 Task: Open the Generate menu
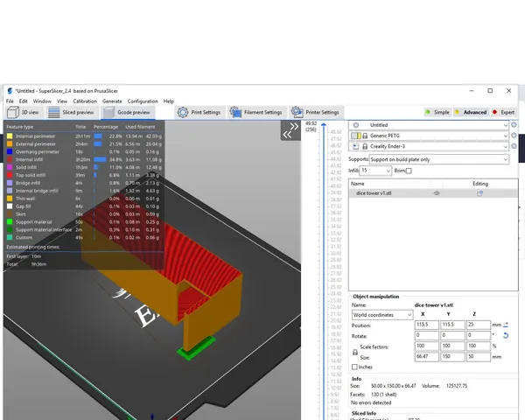pyautogui.click(x=112, y=101)
